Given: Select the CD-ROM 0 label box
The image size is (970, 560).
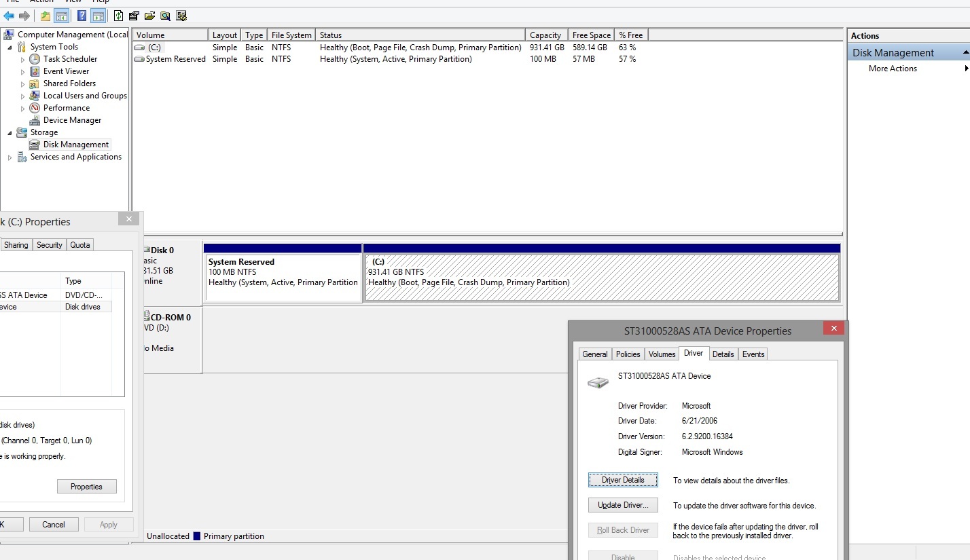Looking at the screenshot, I should (173, 339).
